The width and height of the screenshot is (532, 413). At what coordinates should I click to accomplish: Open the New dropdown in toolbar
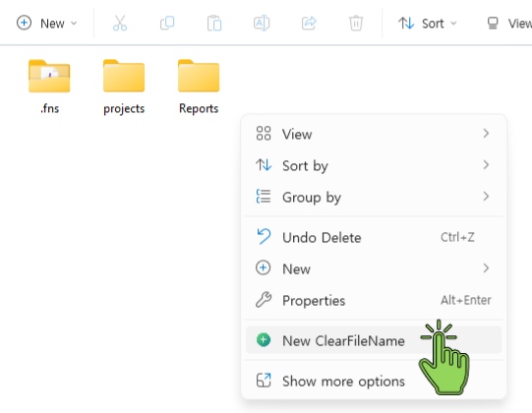[47, 23]
